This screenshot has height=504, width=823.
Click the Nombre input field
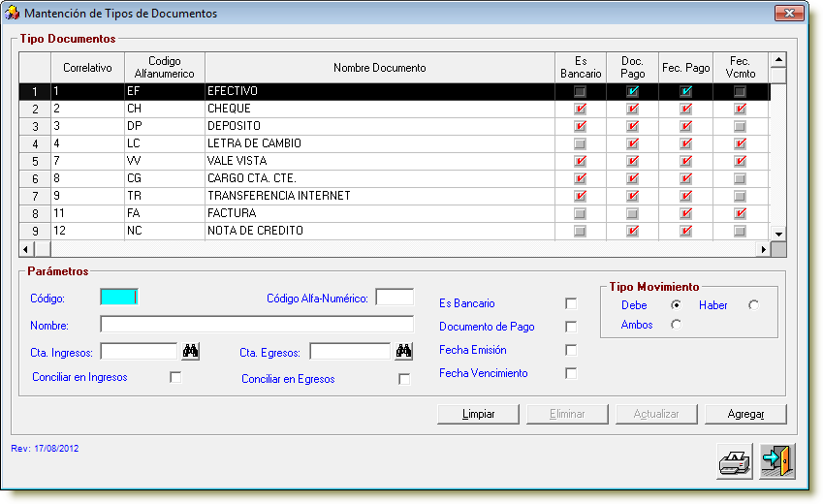(257, 325)
